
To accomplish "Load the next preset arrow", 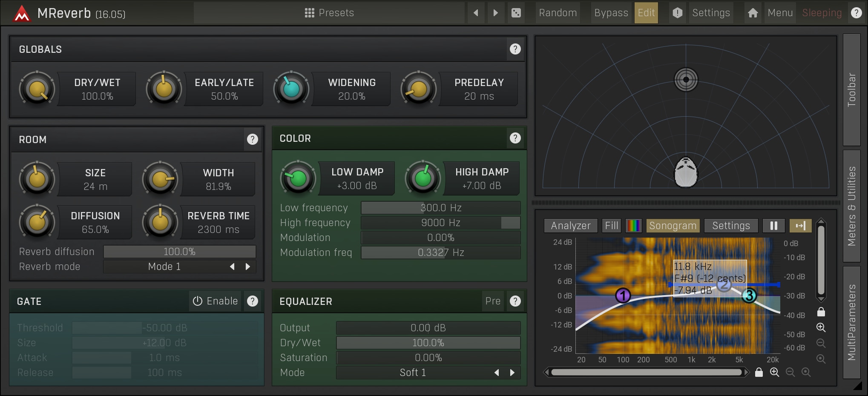I will point(495,13).
